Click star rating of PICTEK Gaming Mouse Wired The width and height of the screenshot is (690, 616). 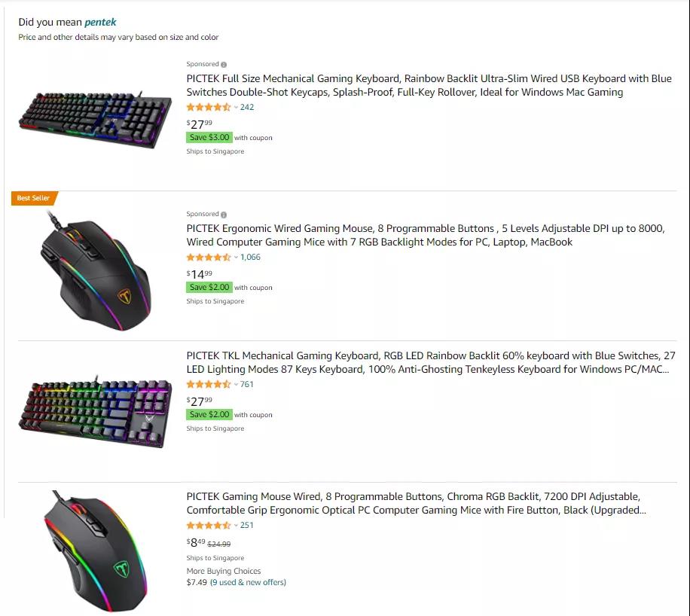[209, 526]
